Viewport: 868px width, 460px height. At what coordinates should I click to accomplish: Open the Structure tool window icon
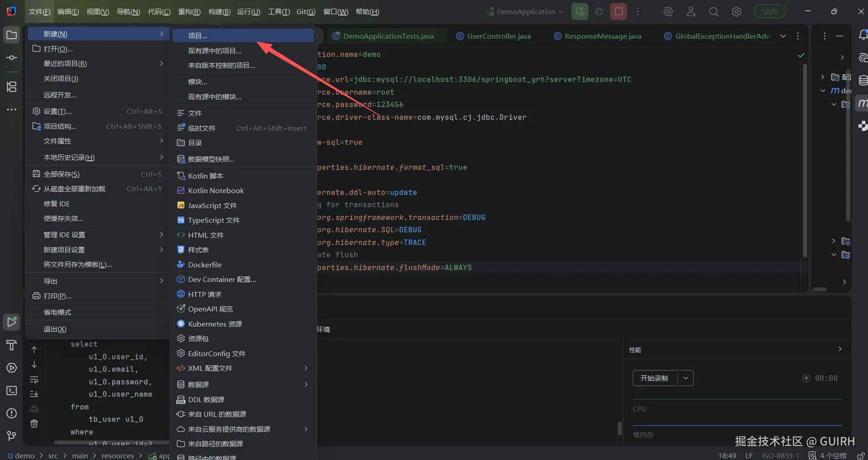coord(12,87)
